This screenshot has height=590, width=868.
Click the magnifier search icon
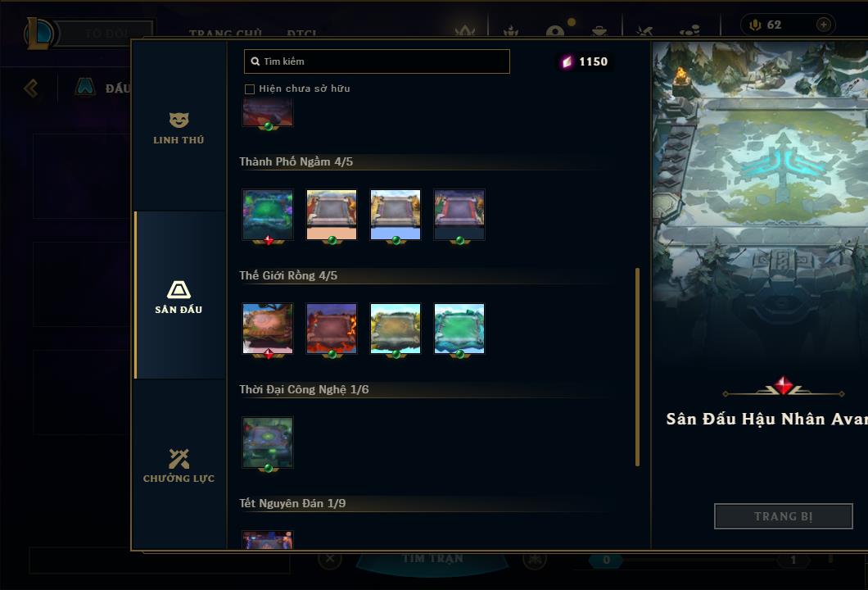pos(255,61)
